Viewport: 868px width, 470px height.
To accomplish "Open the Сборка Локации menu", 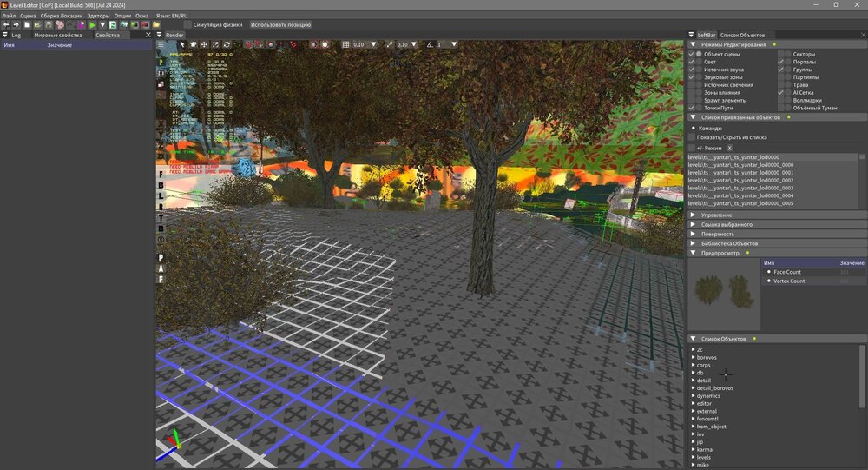I will click(61, 16).
